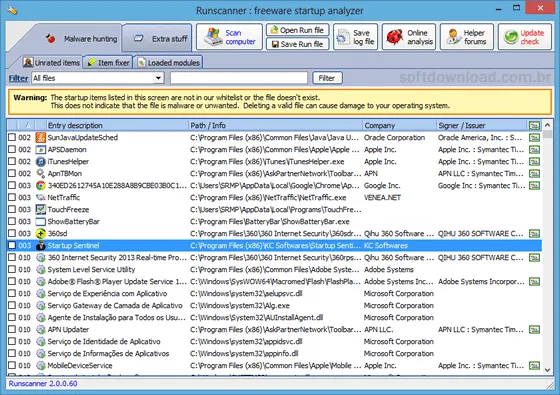Select the 'MobileDeviceService' entry text
The width and height of the screenshot is (560, 395).
tap(80, 366)
